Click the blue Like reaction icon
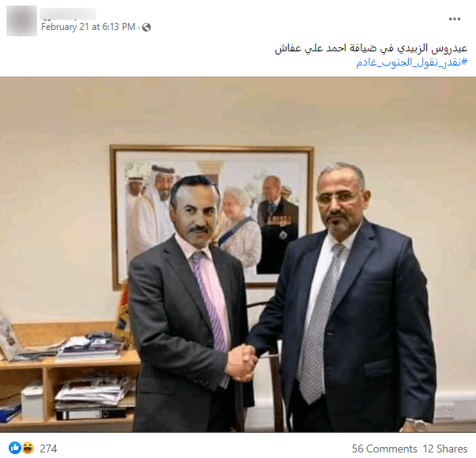This screenshot has width=476, height=458. pyautogui.click(x=14, y=448)
